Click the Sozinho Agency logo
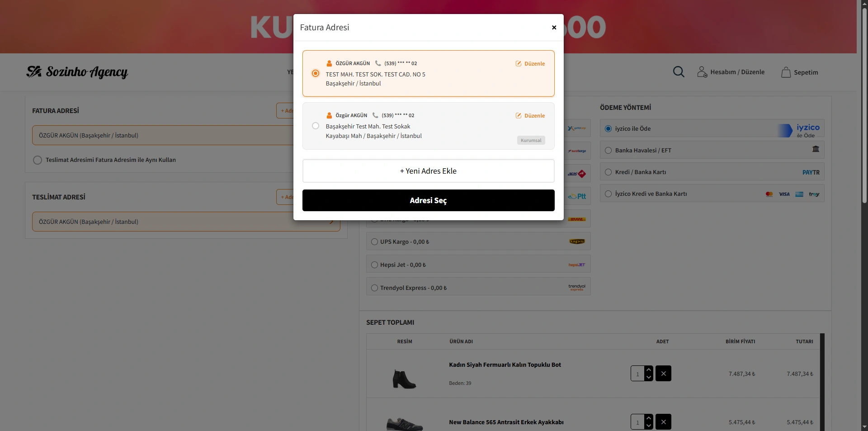 pyautogui.click(x=77, y=72)
